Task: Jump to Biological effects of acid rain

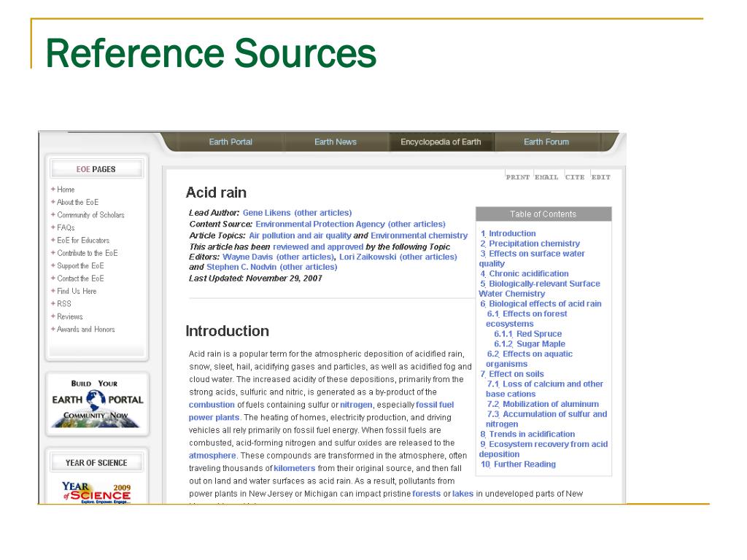Action: click(x=541, y=304)
